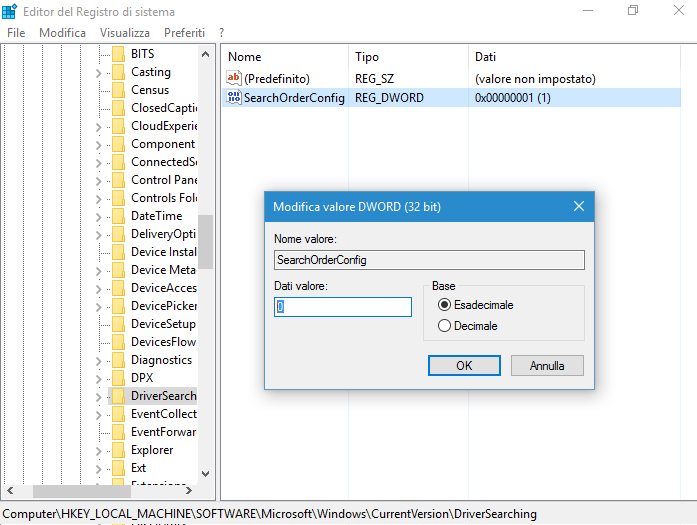
Task: Expand the Casting tree node
Action: point(99,72)
